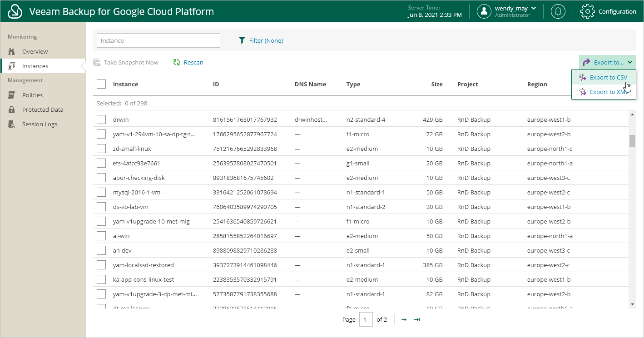The width and height of the screenshot is (644, 338).
Task: Click the scrollbar down arrow
Action: [x=632, y=304]
